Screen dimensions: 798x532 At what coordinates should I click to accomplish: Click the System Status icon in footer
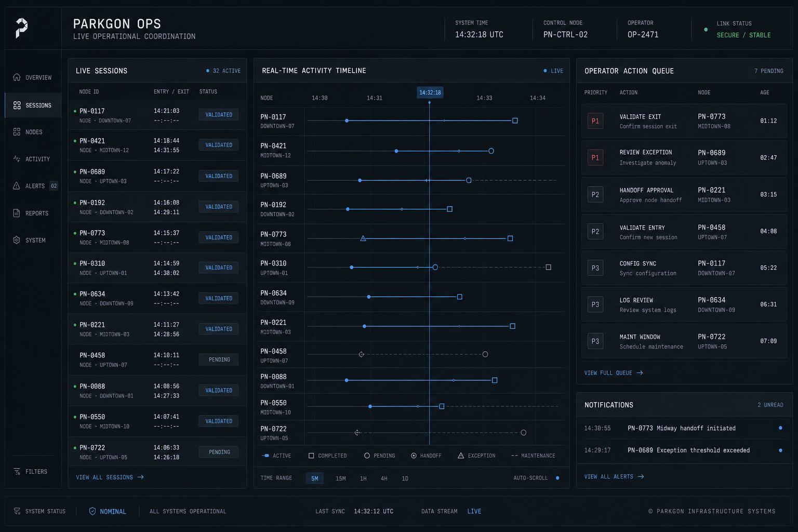pyautogui.click(x=17, y=511)
